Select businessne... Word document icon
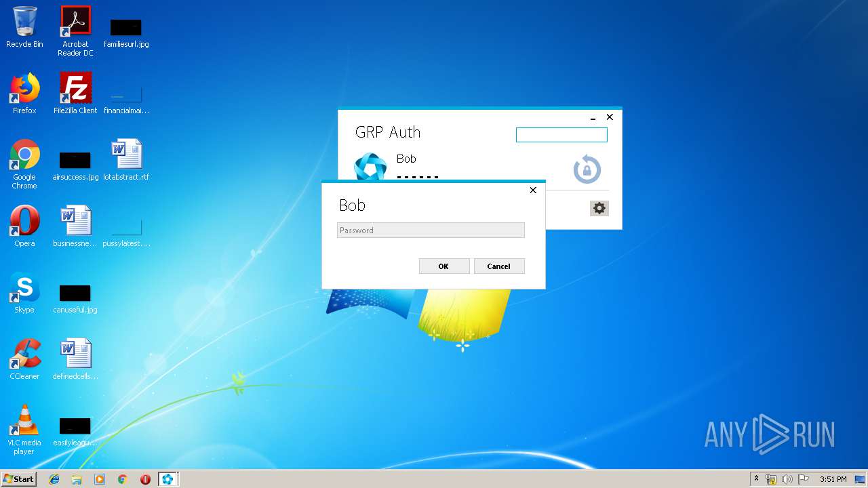The width and height of the screenshot is (868, 488). tap(75, 226)
